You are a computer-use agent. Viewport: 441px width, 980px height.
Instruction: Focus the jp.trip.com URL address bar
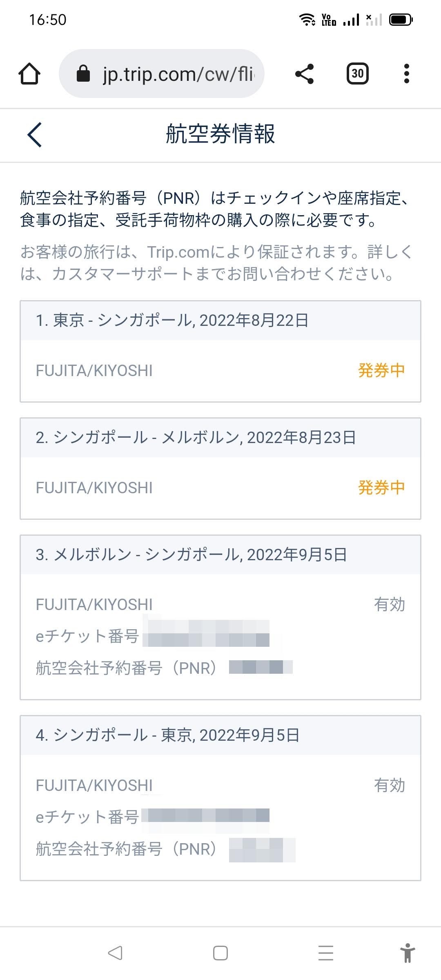178,74
